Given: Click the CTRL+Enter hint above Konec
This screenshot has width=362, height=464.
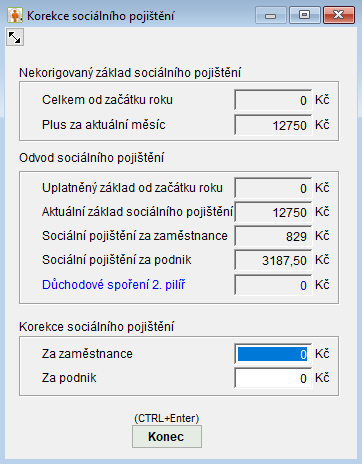Looking at the screenshot, I should pos(167,418).
